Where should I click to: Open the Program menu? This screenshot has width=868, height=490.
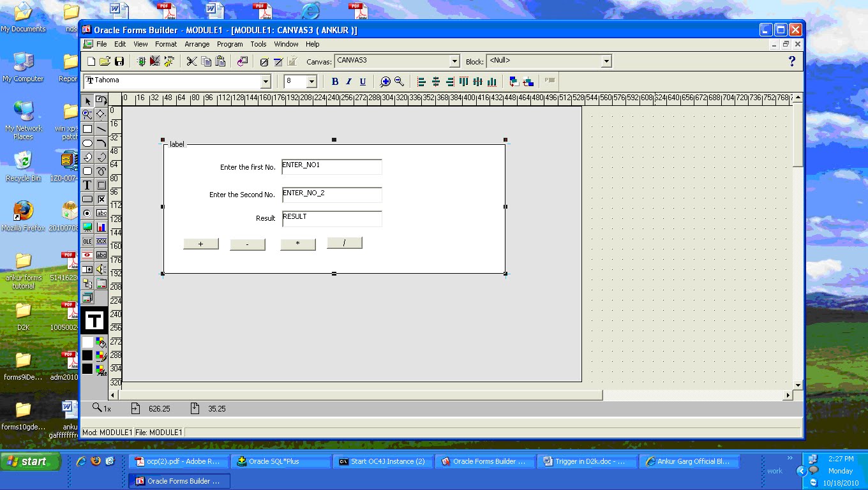230,44
